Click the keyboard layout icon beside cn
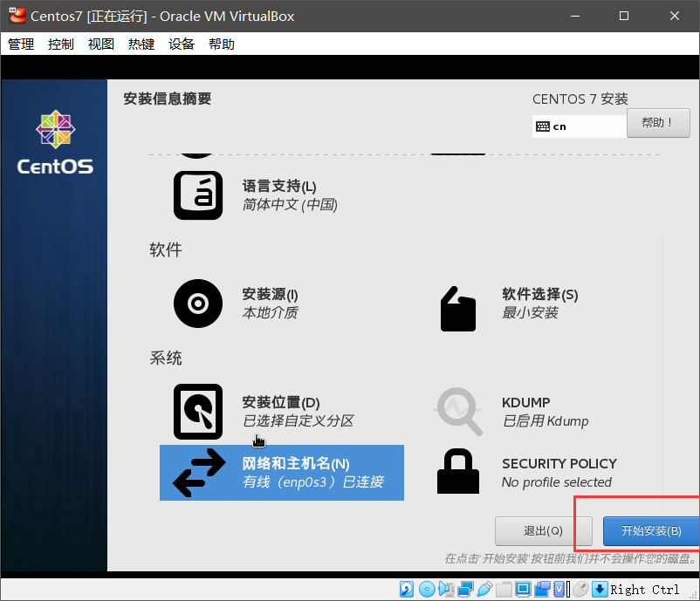The height and width of the screenshot is (601, 700). (543, 126)
